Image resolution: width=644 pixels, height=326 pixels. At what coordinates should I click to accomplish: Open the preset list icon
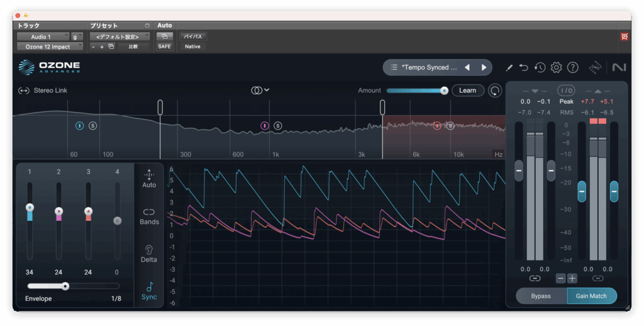pos(394,67)
